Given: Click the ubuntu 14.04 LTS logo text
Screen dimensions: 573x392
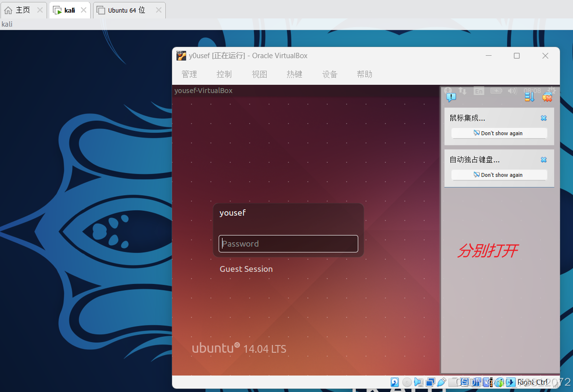Looking at the screenshot, I should [239, 348].
